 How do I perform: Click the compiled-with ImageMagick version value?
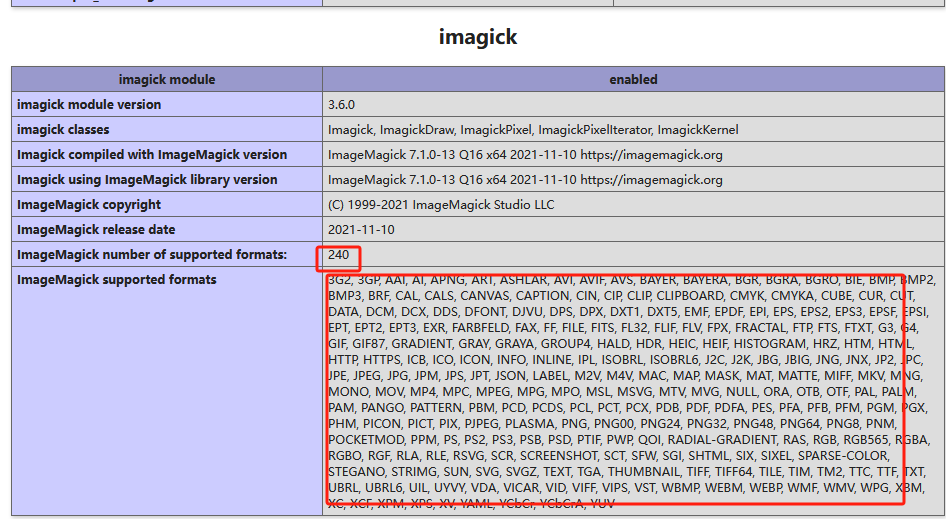(525, 154)
